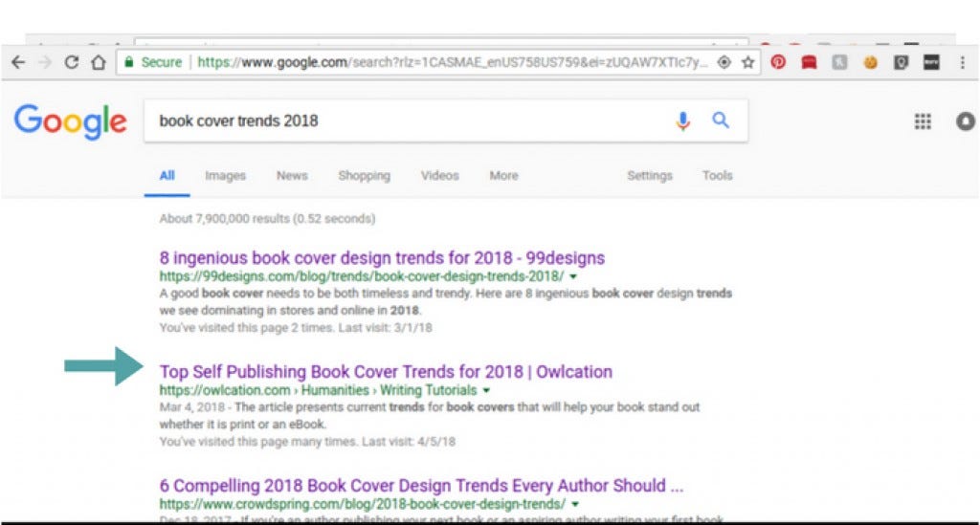Viewport: 980px width, 525px height.
Task: Open search Tools
Action: pyautogui.click(x=717, y=175)
